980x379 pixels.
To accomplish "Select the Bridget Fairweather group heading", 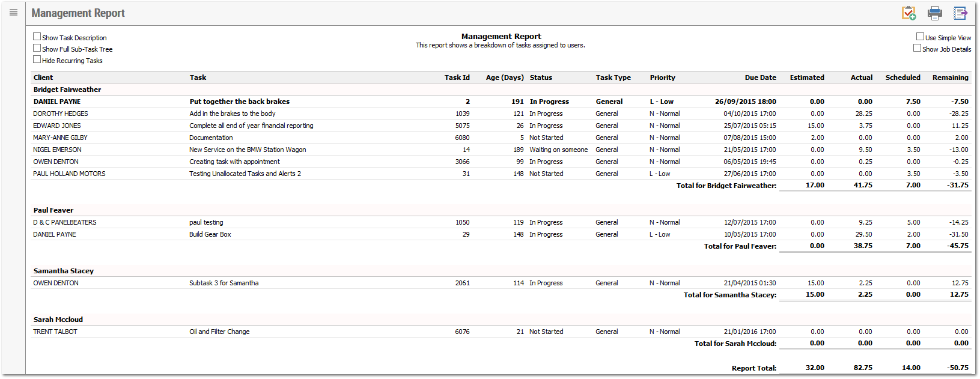I will [67, 89].
